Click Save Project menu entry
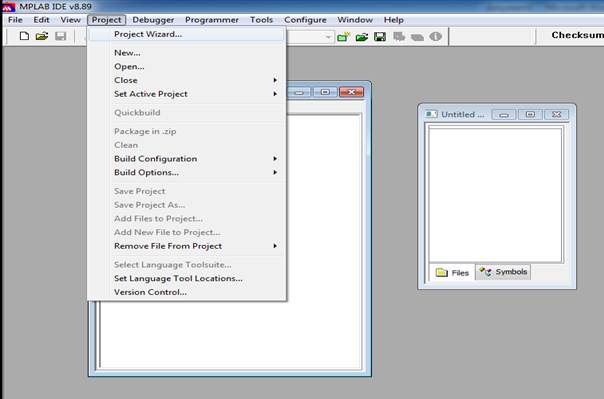Viewport: 604px width, 399px height. click(x=187, y=191)
